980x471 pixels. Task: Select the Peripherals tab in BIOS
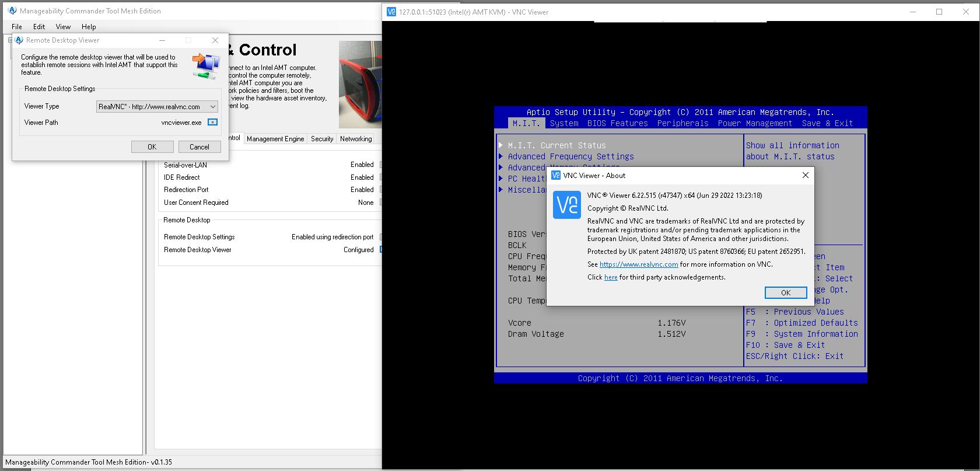click(682, 123)
